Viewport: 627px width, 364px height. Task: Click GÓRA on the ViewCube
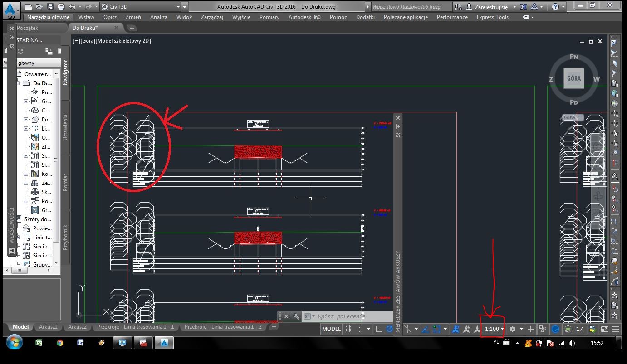(573, 78)
